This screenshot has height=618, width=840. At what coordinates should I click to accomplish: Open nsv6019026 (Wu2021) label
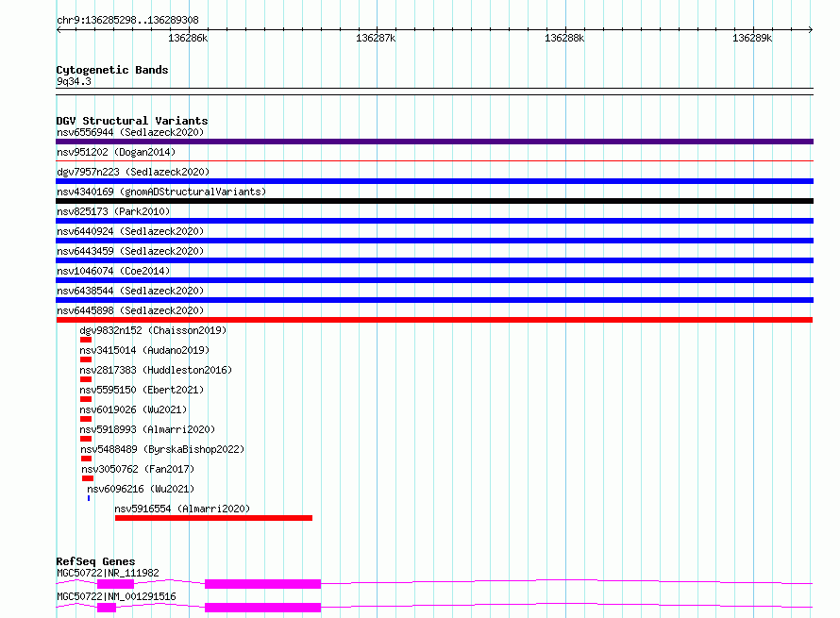click(x=133, y=409)
